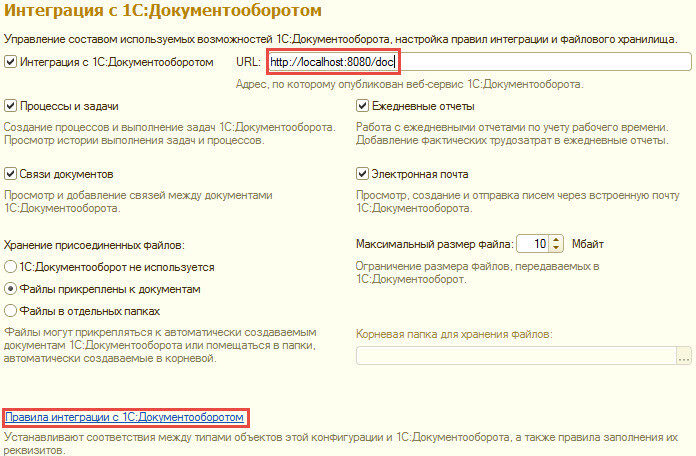Click the URL address input field
The image size is (696, 456).
click(x=479, y=62)
